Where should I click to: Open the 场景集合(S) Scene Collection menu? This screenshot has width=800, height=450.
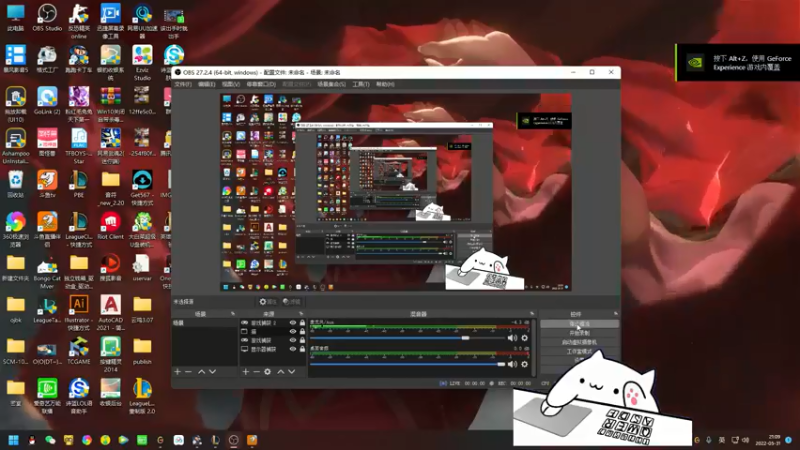point(331,84)
